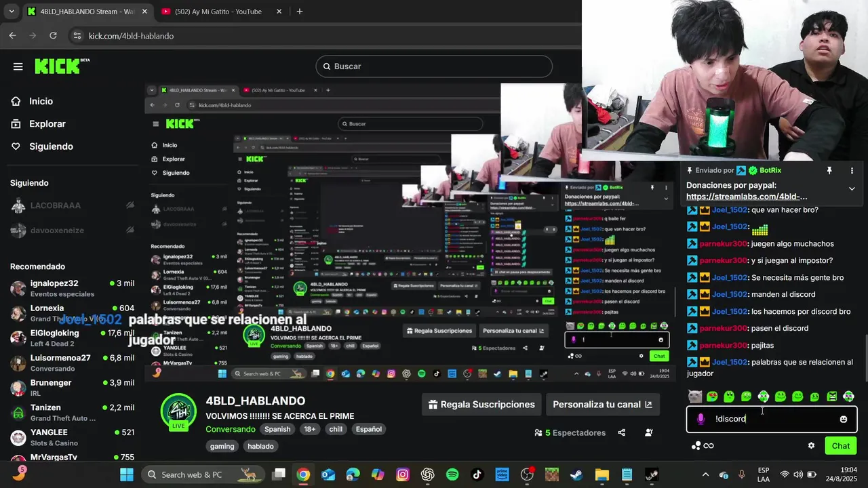
Task: Click BotRix name in pinned message
Action: pos(770,171)
